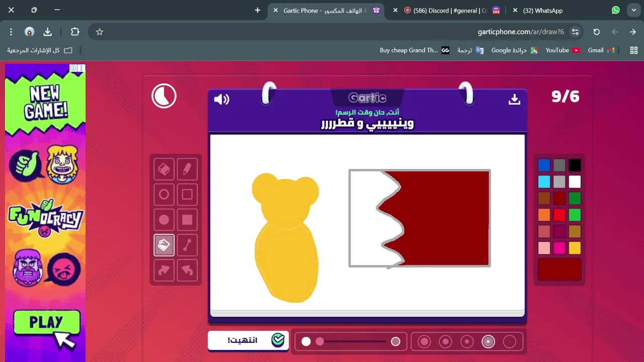Mute the Gartic sound speaker icon
The image size is (644, 362).
point(221,99)
